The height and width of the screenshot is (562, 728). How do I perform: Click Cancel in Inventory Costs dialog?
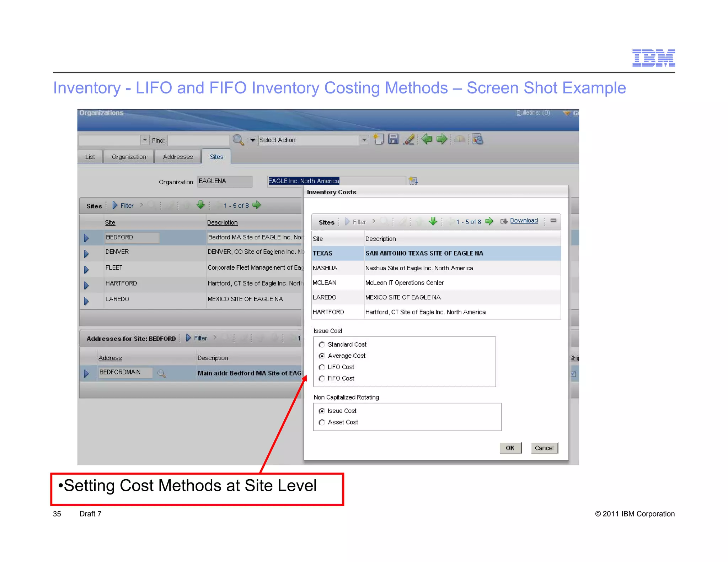[544, 448]
